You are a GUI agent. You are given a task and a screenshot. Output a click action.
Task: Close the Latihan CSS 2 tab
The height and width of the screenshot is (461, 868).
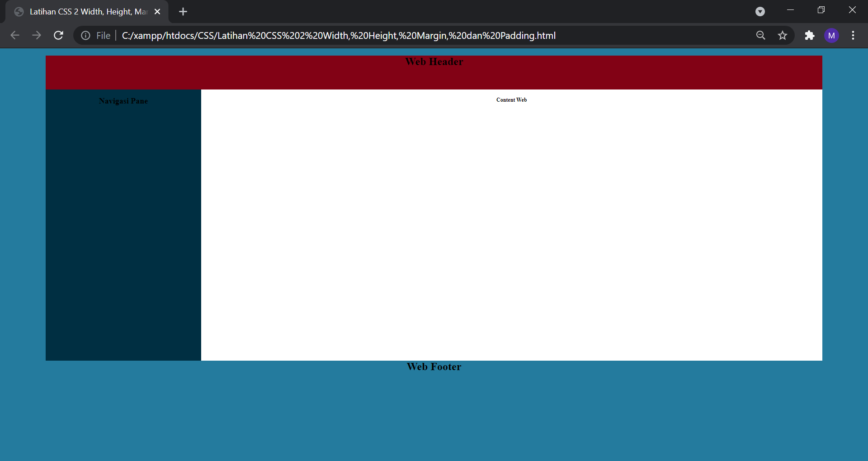point(157,11)
